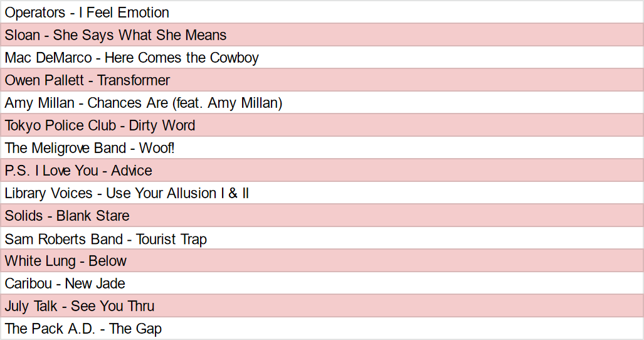Click the song title New Jade

(x=95, y=284)
